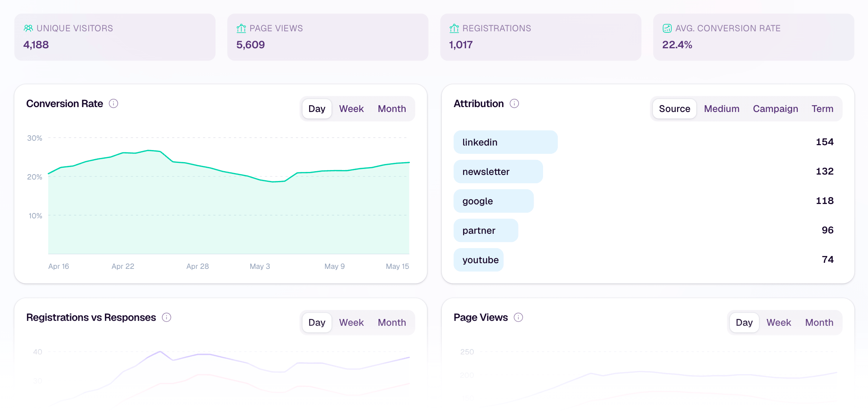Select Day in Page Views chart

[x=744, y=322]
